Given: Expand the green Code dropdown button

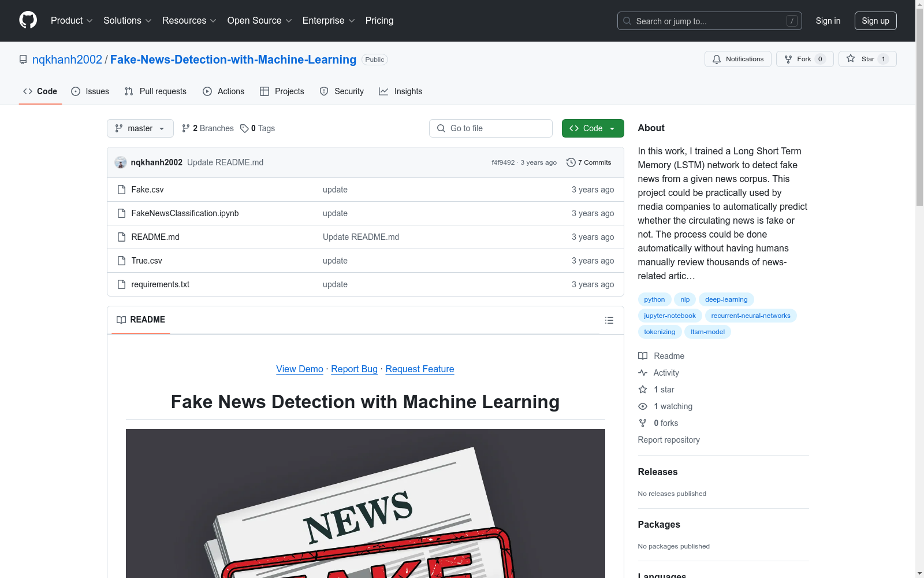Looking at the screenshot, I should point(593,128).
